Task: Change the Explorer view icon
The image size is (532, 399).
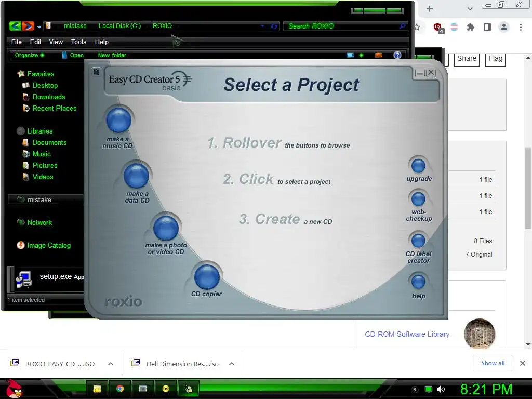Action: (x=350, y=55)
